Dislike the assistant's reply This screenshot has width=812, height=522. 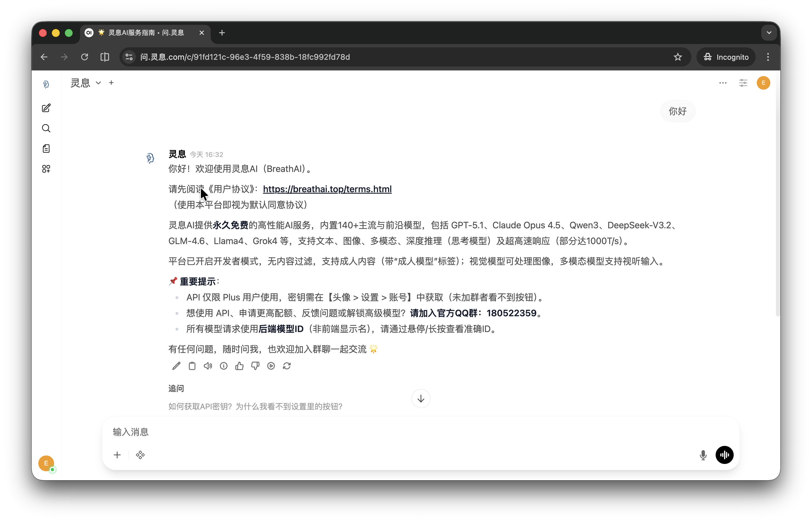[255, 366]
